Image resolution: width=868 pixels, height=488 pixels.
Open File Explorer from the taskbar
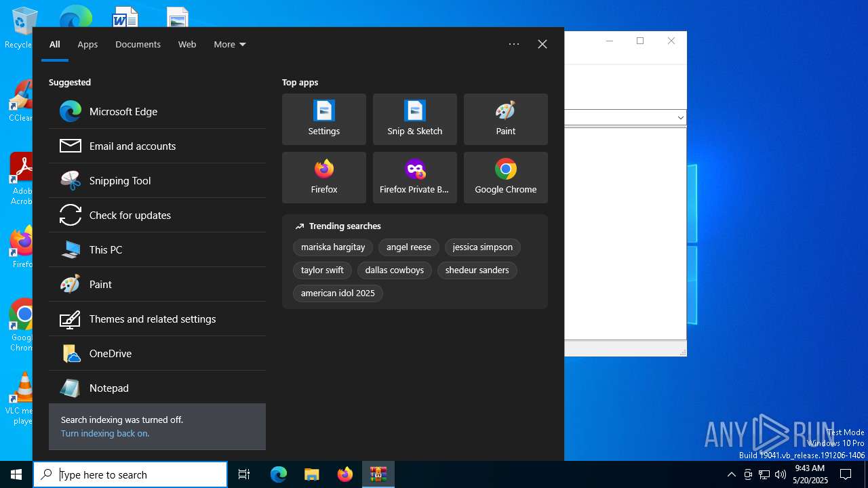(x=311, y=474)
